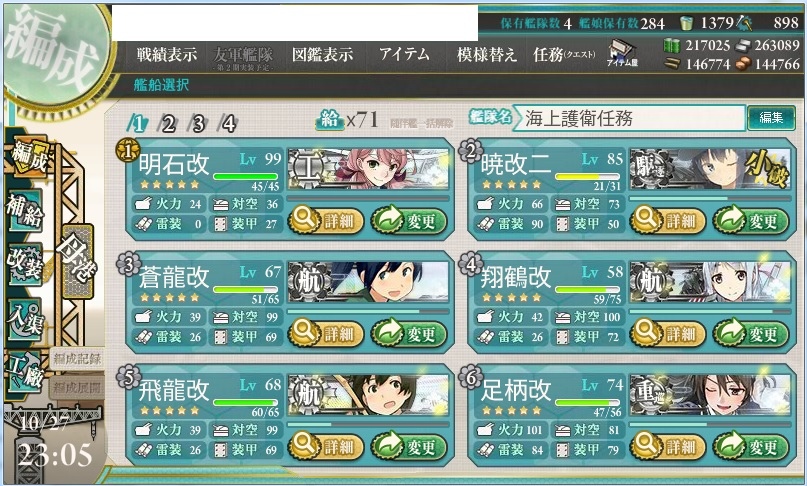Click 詳細 button for 明石改

click(326, 221)
